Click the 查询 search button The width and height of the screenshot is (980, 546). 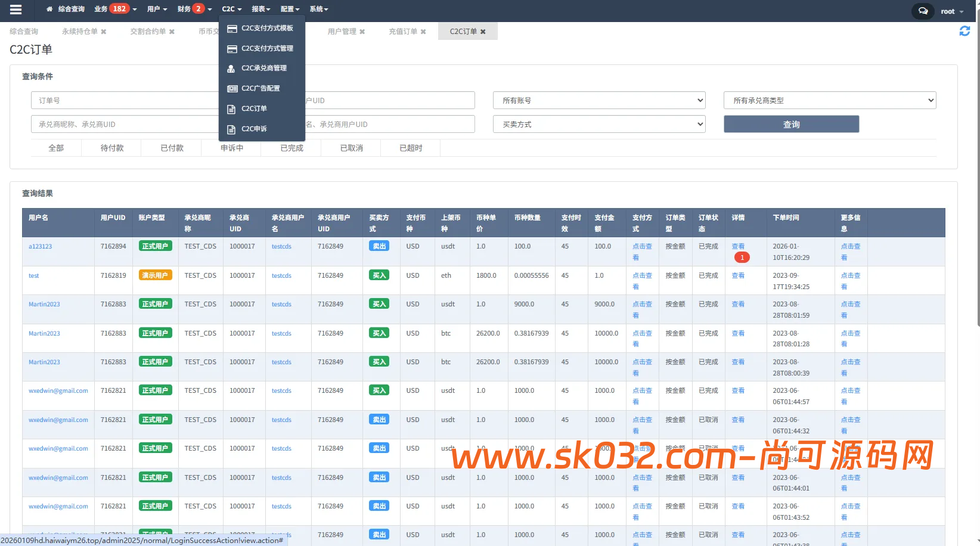[791, 124]
